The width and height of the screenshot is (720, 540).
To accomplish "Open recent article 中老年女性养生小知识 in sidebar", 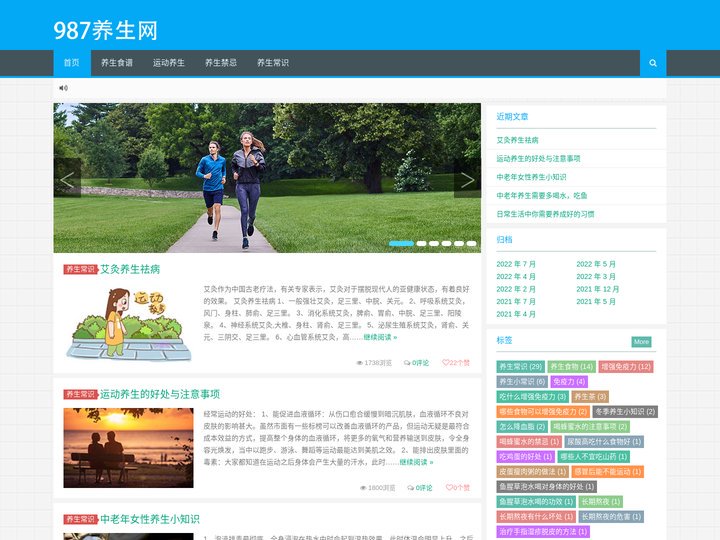I will click(x=531, y=177).
